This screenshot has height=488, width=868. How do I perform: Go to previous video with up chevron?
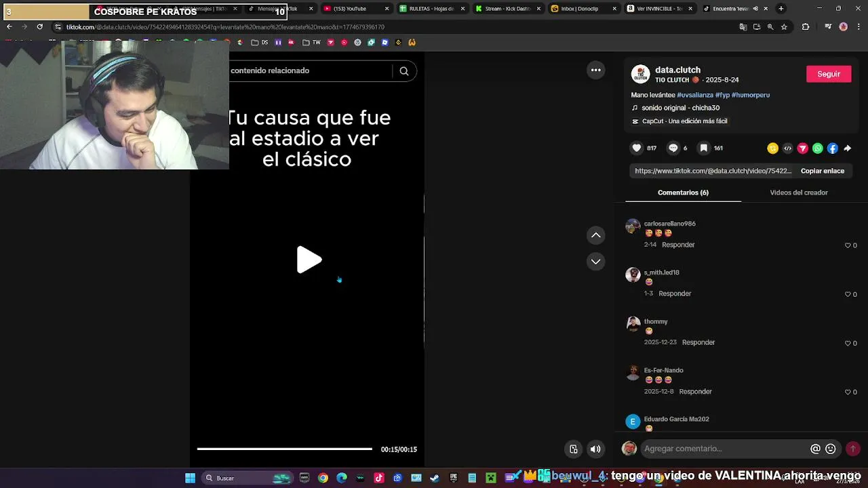tap(595, 235)
